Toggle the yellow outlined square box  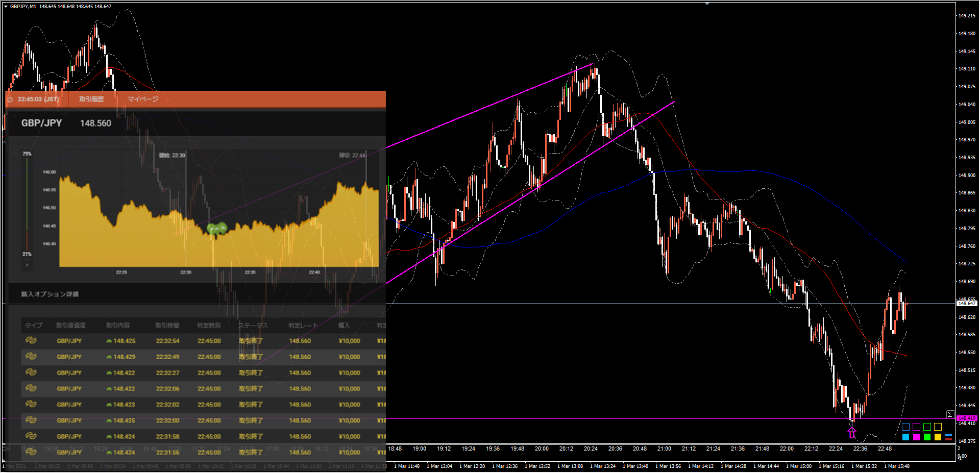pos(938,427)
